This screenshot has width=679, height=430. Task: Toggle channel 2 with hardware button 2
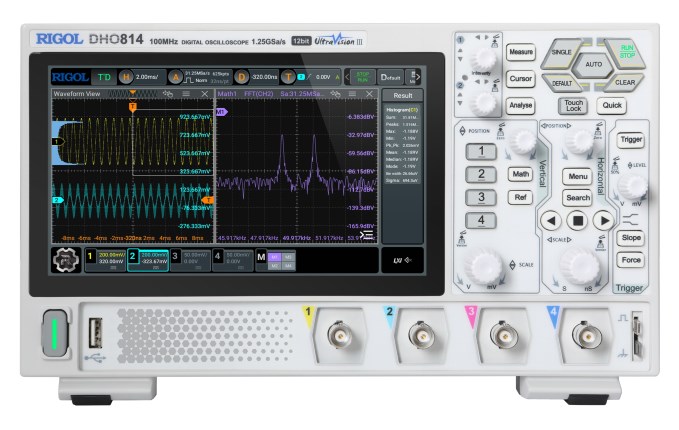[x=481, y=175]
